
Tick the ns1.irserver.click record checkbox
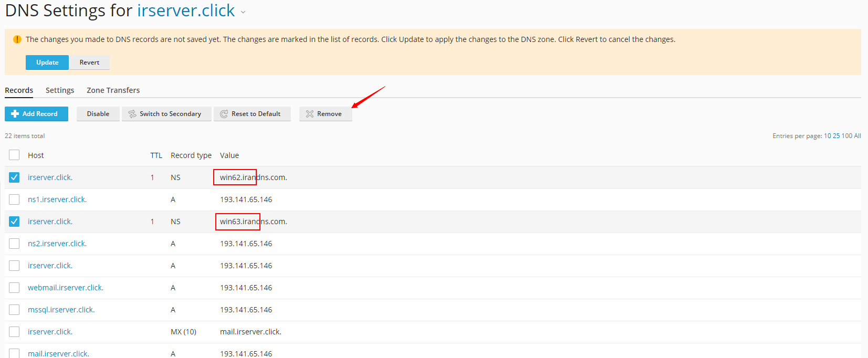[14, 199]
